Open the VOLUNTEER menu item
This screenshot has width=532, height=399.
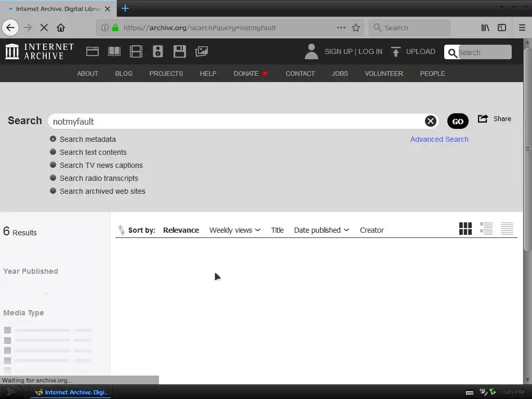(x=384, y=74)
